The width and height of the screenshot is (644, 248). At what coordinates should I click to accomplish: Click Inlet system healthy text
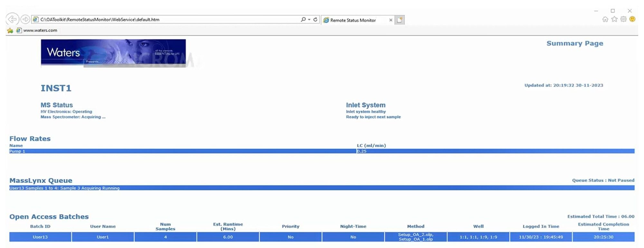(366, 112)
